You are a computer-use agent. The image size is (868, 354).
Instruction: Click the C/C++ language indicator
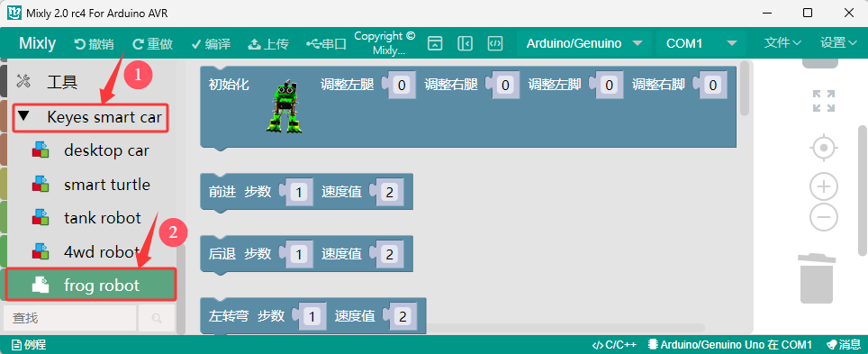click(614, 345)
